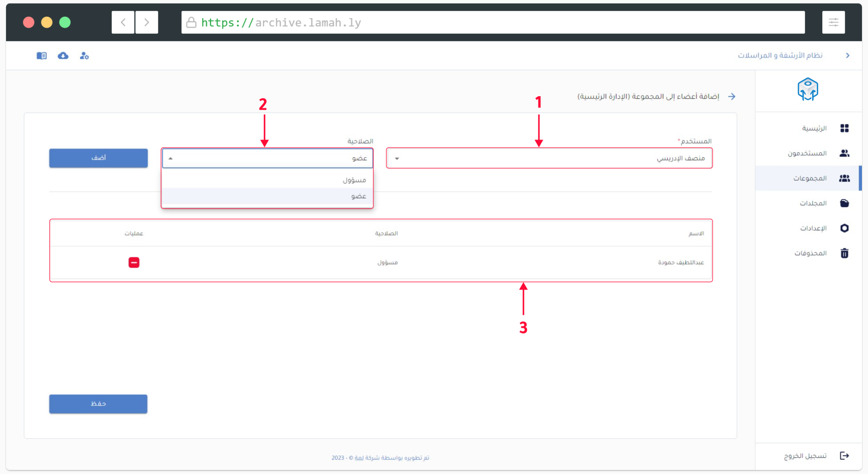This screenshot has height=474, width=868.
Task: Click the logout icon in sidebar
Action: coord(844,456)
